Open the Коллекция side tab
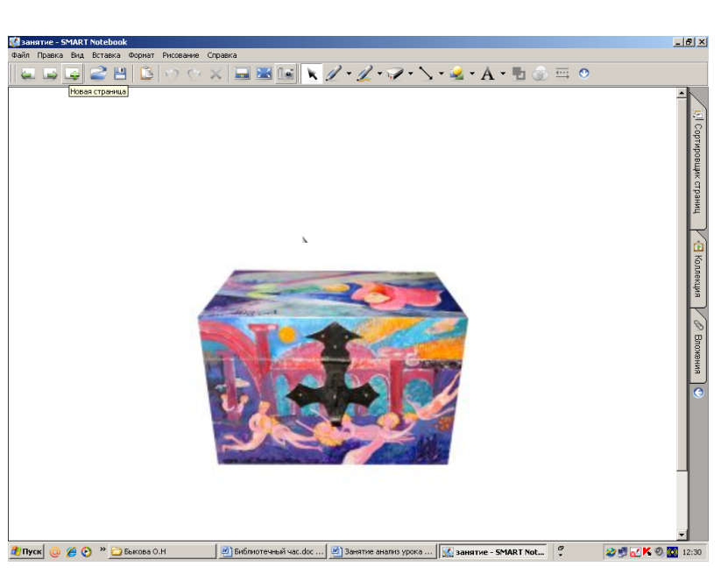 (698, 269)
